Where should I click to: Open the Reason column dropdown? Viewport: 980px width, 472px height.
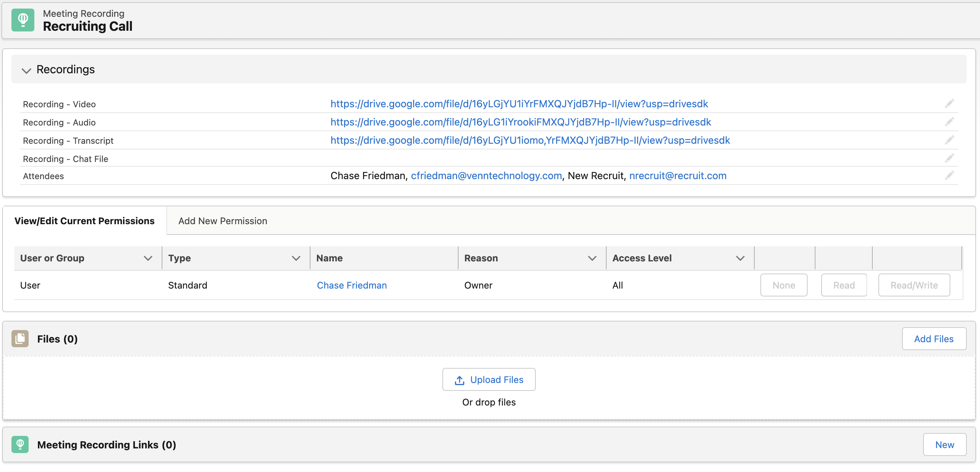592,258
